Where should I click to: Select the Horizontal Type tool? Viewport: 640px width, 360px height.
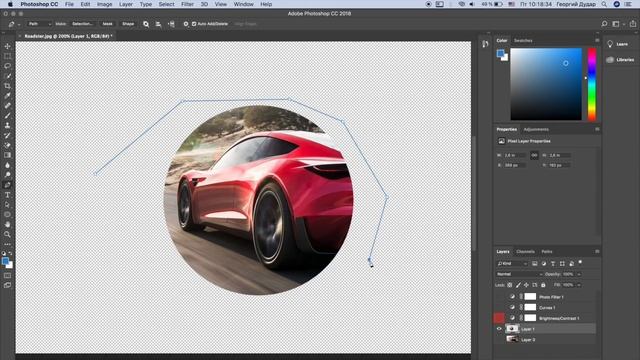tap(7, 195)
